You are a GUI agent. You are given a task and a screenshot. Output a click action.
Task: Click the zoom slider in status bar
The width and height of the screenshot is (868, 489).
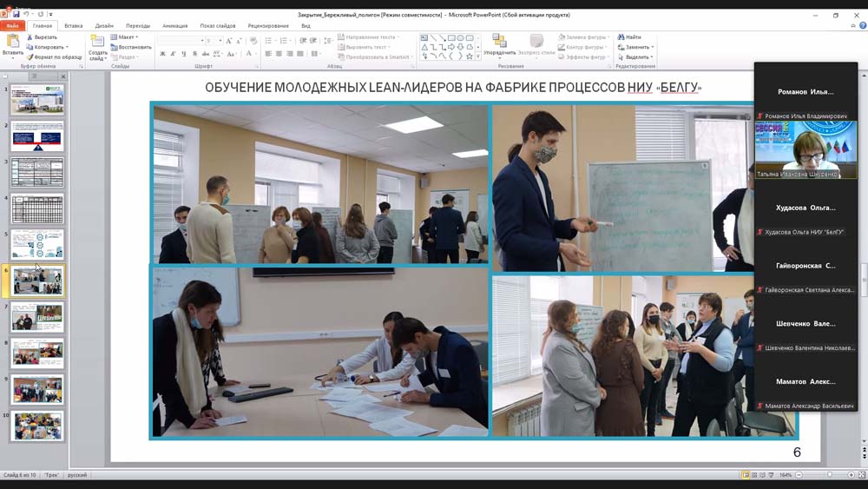[829, 475]
